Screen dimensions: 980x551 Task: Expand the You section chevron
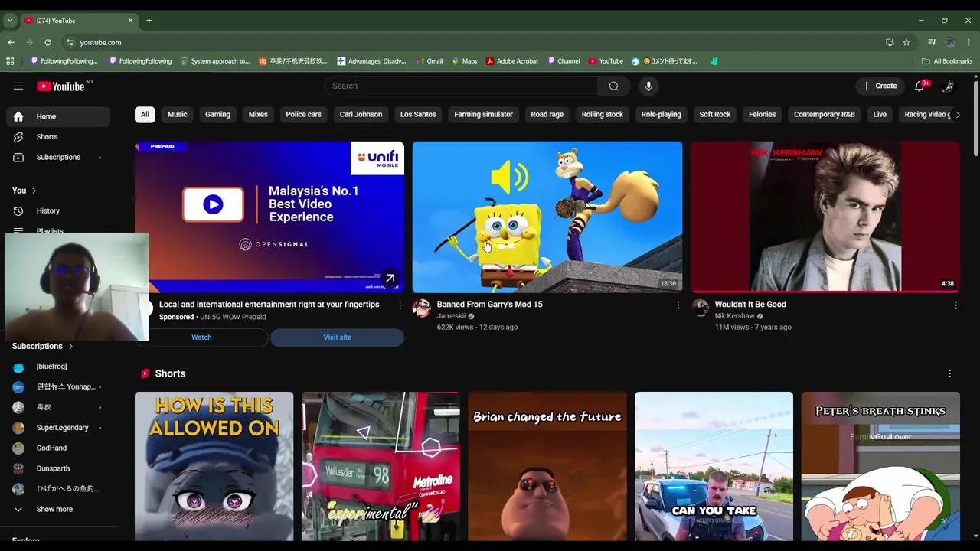(x=34, y=191)
